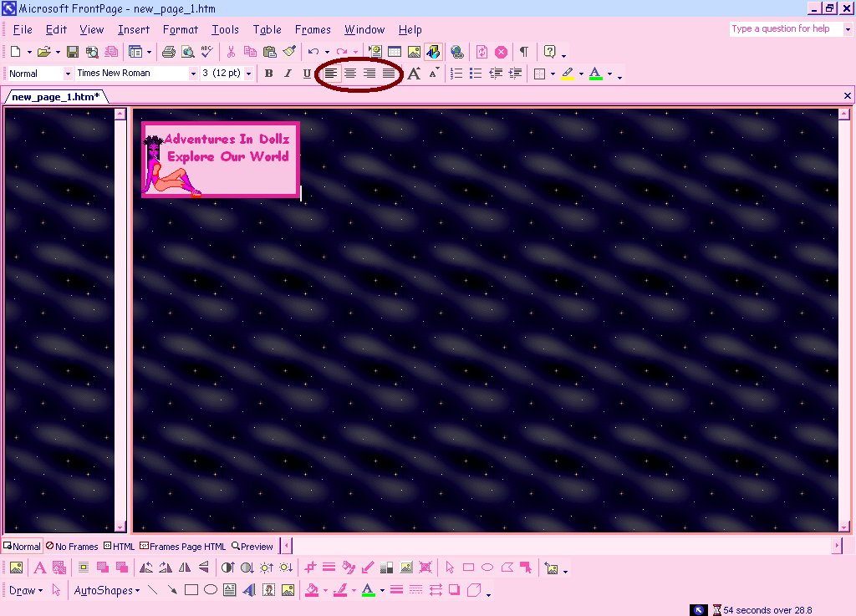Click the Increase Indent icon

[x=515, y=73]
